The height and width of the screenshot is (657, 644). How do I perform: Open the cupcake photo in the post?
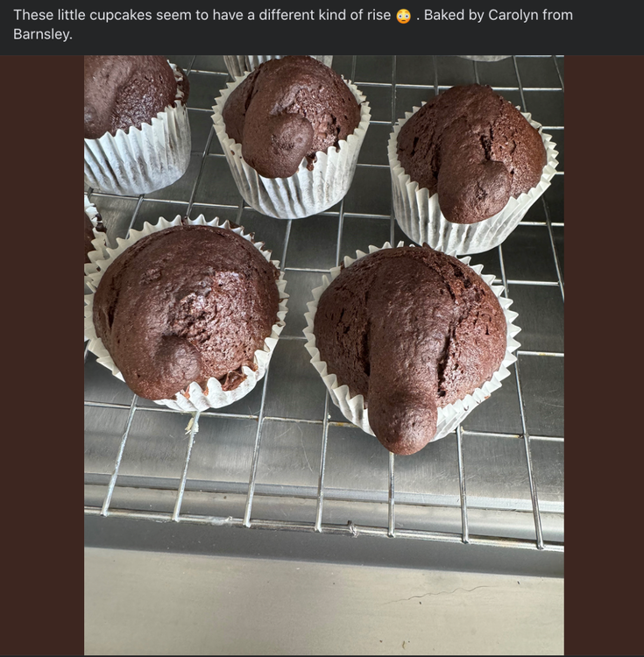point(324,350)
